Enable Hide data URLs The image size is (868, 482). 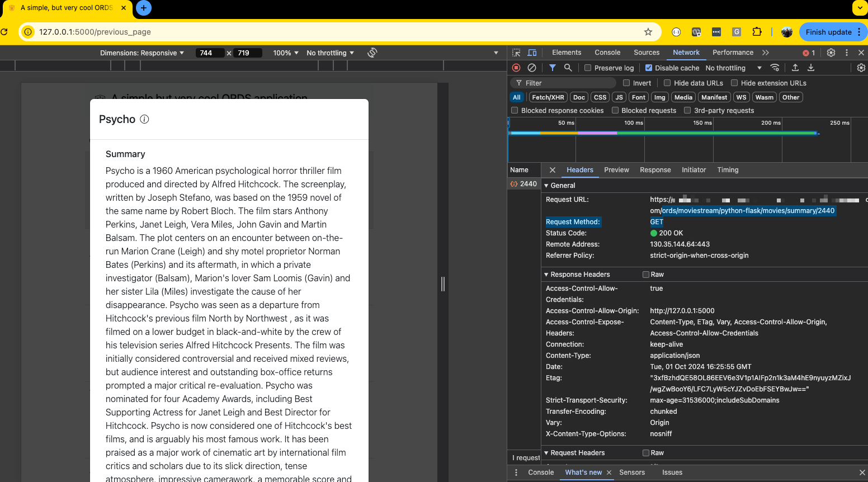point(667,83)
